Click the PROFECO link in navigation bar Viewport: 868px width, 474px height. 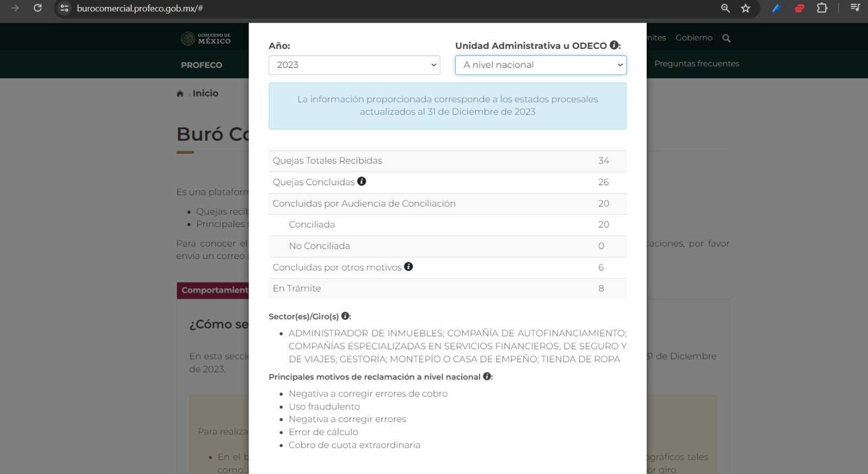point(201,65)
